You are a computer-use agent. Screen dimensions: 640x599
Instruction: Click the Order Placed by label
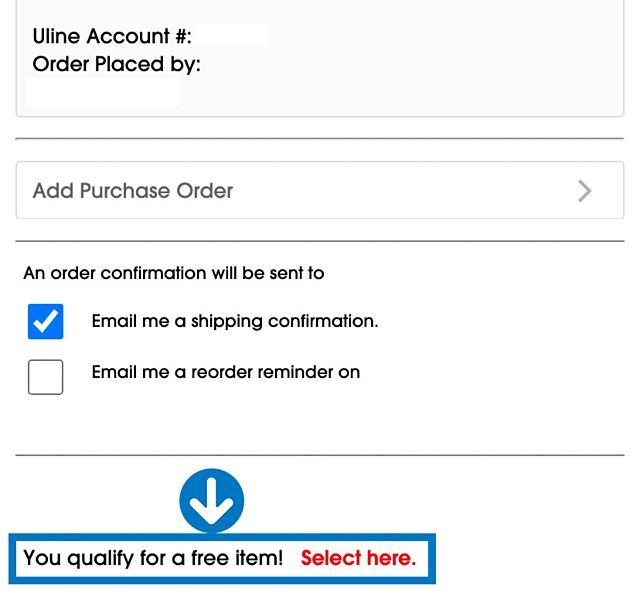[116, 65]
